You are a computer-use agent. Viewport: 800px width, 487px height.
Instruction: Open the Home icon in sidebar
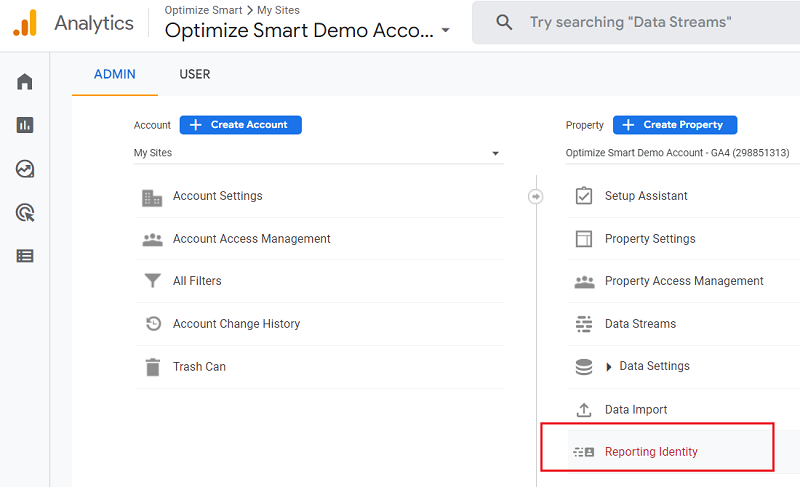[x=24, y=82]
